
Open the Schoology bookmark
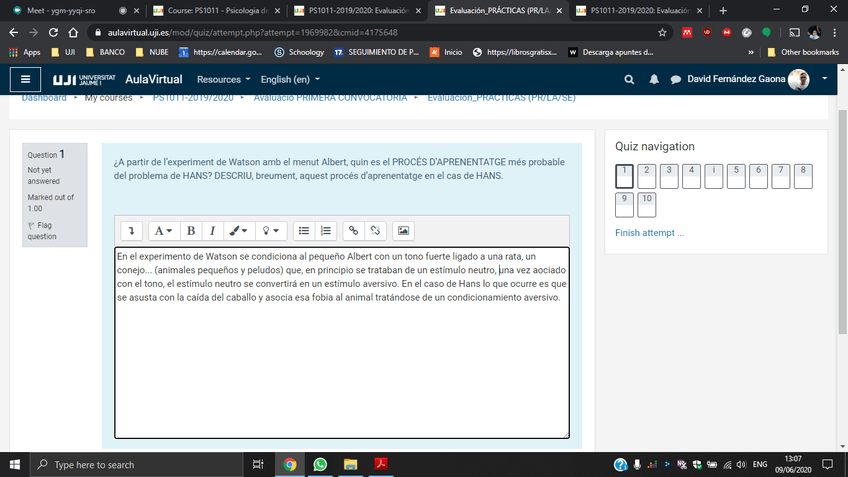coord(299,52)
